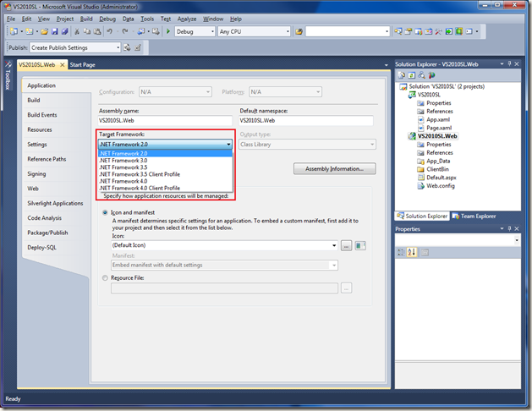Image resolution: width=532 pixels, height=411 pixels.
Task: Click the Save toolbar icon
Action: pyautogui.click(x=55, y=31)
